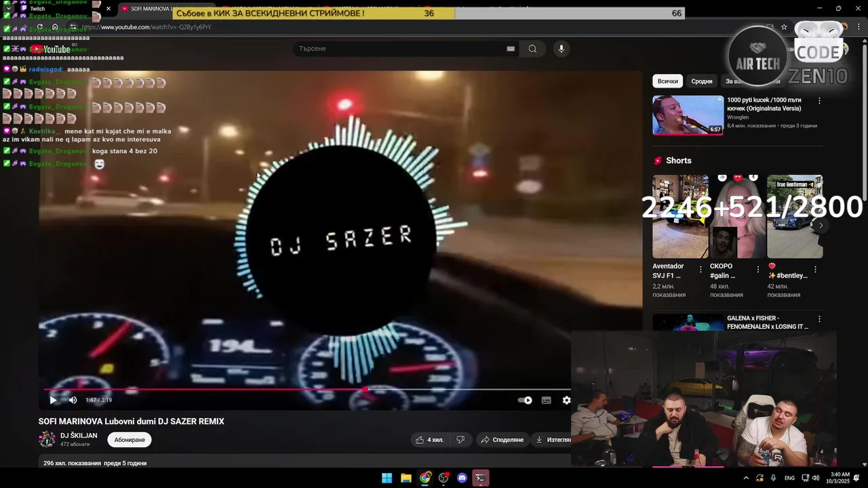Image resolution: width=868 pixels, height=488 pixels.
Task: Open the Windows Start menu
Action: pos(387,478)
